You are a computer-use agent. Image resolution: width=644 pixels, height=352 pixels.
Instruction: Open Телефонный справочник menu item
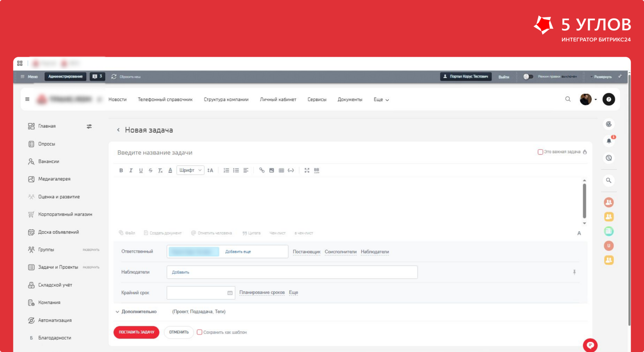pos(165,100)
